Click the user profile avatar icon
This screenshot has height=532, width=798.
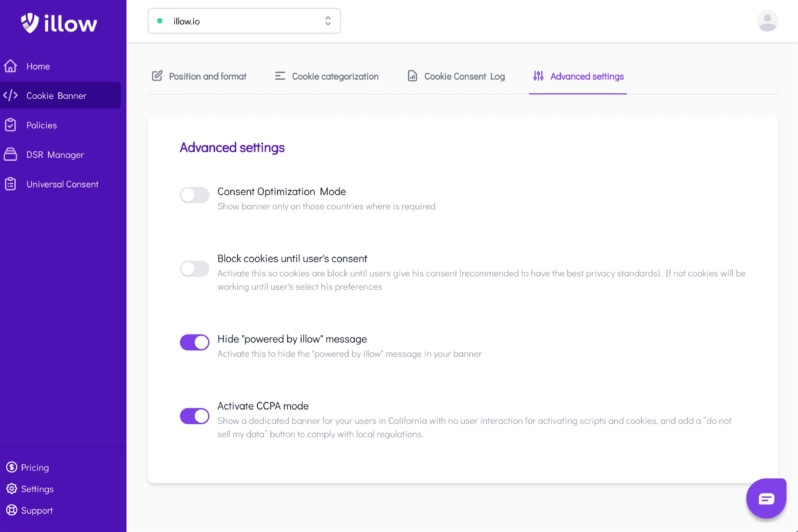coord(767,21)
